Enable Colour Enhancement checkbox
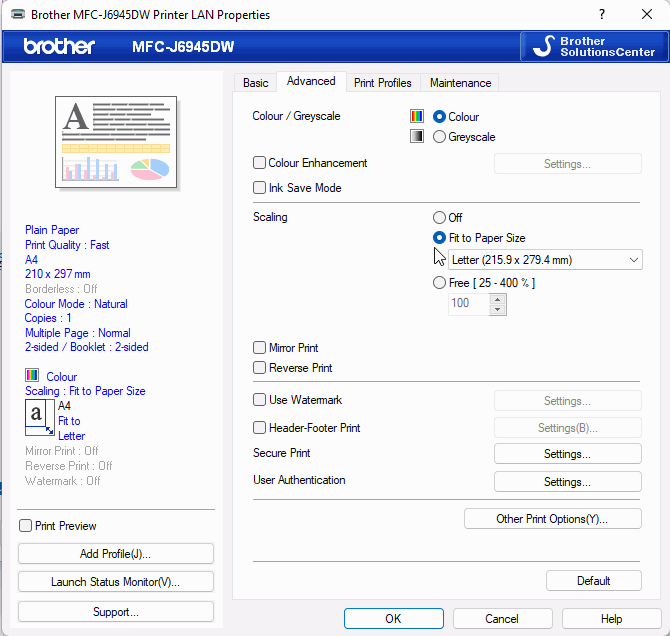 (x=259, y=163)
